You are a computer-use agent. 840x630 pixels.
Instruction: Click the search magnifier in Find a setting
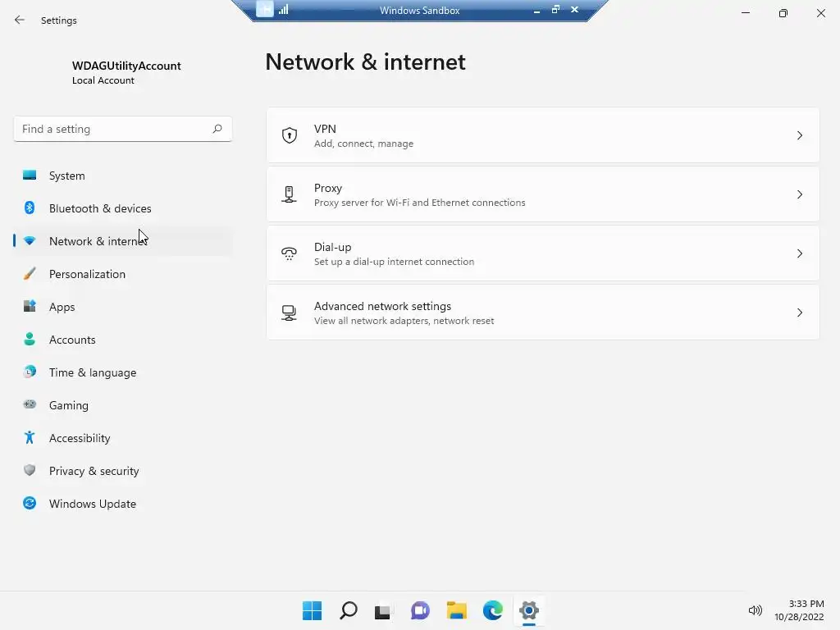click(217, 129)
